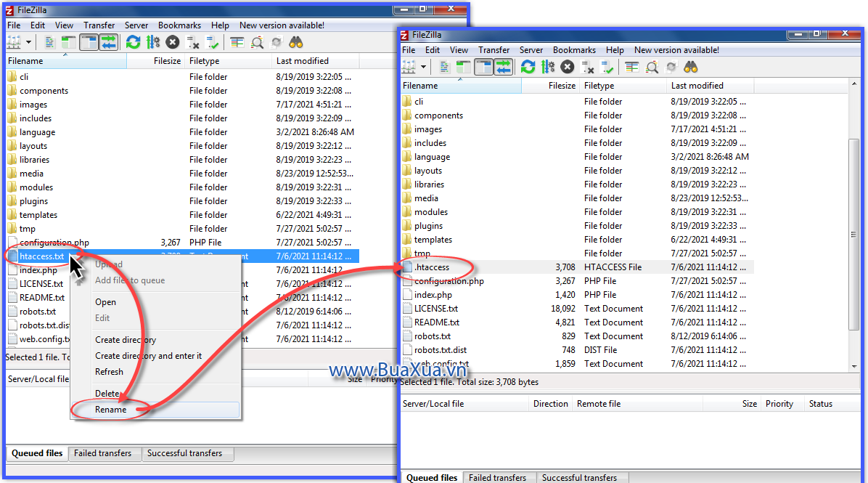This screenshot has height=483, width=868.
Task: Expand Site Manager dropdown arrow in right window
Action: tap(423, 67)
